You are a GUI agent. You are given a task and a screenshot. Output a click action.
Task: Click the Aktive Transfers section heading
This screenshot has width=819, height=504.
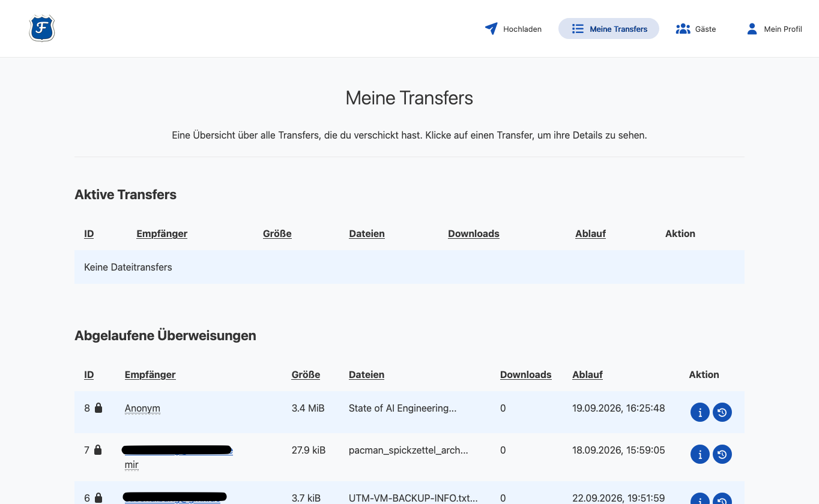pos(125,194)
